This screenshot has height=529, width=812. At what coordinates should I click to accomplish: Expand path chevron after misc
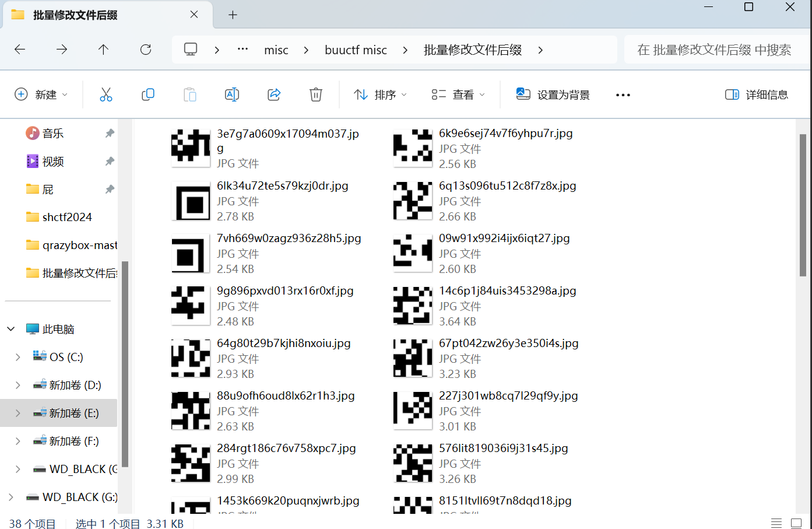(306, 50)
